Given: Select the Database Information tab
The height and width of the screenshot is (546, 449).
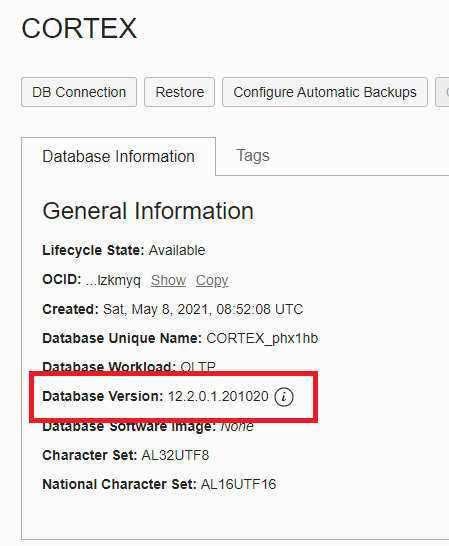Looking at the screenshot, I should [x=118, y=156].
